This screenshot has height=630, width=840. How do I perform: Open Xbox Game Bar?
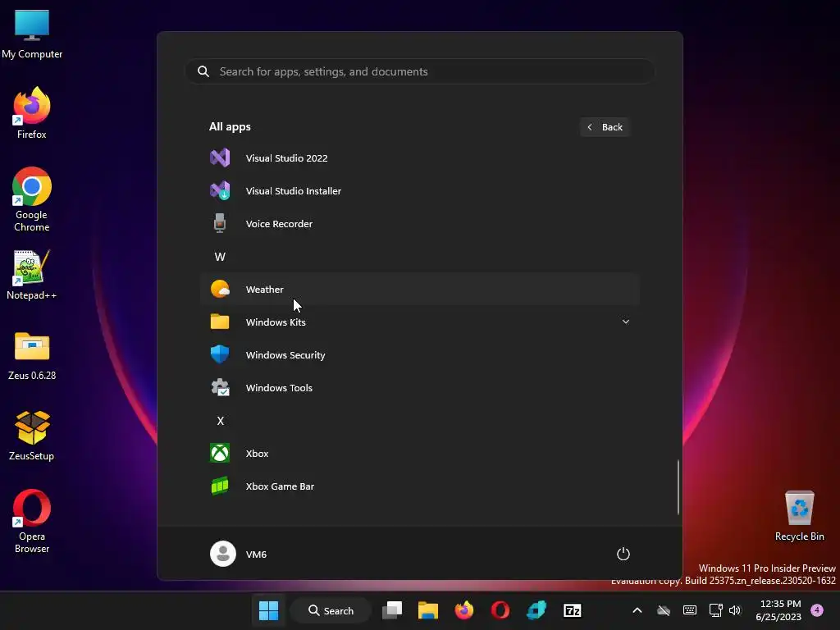[x=420, y=486]
